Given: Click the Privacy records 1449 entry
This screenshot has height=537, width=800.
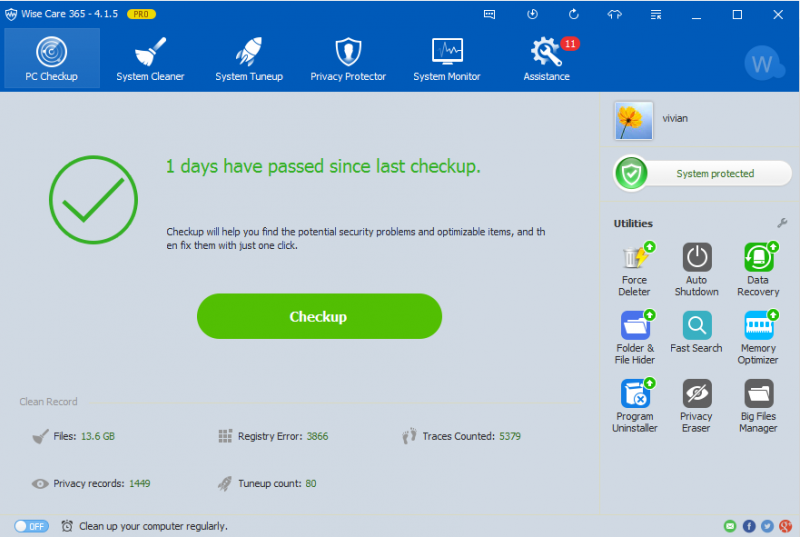Looking at the screenshot, I should 91,483.
